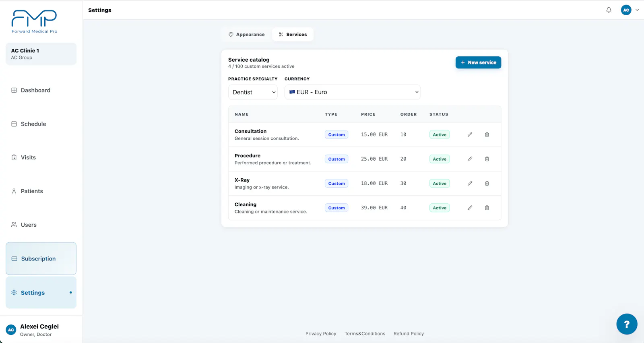Click the New service button
Image resolution: width=644 pixels, height=343 pixels.
coord(478,62)
